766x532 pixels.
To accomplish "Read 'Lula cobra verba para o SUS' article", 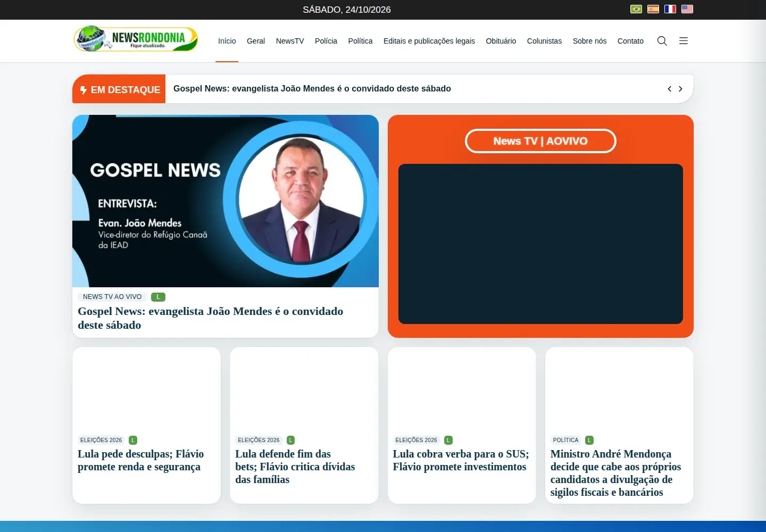I will [461, 460].
